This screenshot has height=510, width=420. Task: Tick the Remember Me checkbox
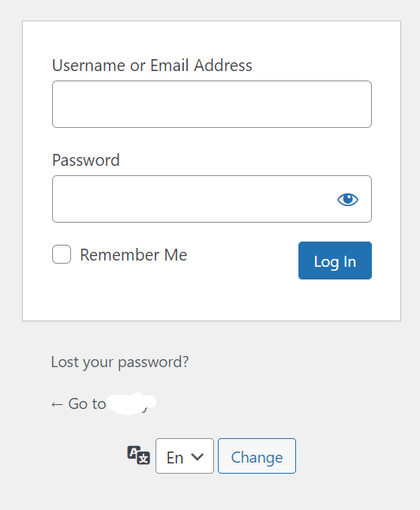(x=62, y=254)
